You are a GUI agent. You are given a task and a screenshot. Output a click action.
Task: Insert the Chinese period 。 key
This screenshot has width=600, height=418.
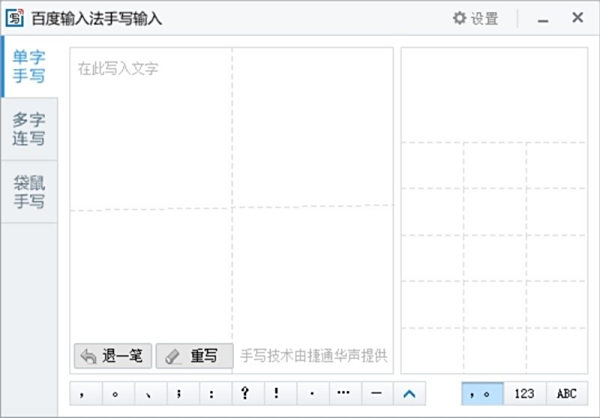[116, 393]
